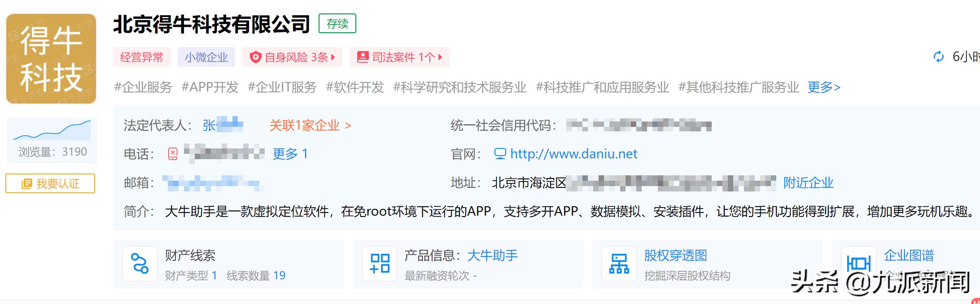Expand more tags with 更多>
Screen dimensions: 980x304
tap(824, 87)
